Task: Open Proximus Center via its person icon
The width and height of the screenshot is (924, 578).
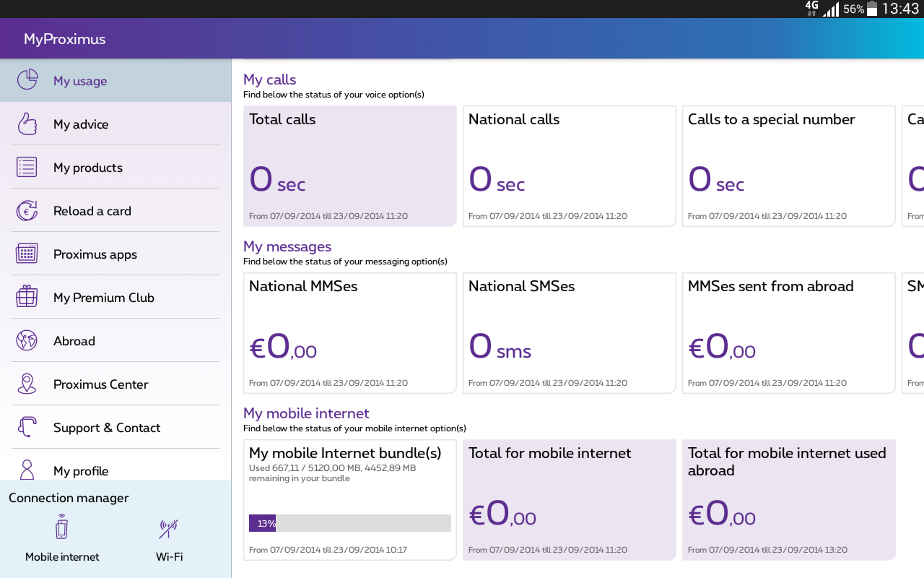Action: [x=27, y=384]
